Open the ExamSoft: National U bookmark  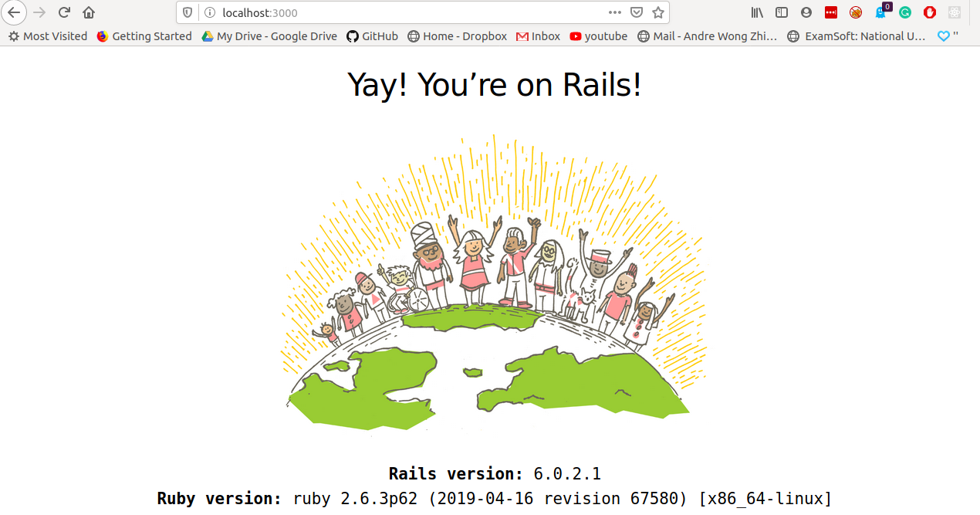pos(857,36)
